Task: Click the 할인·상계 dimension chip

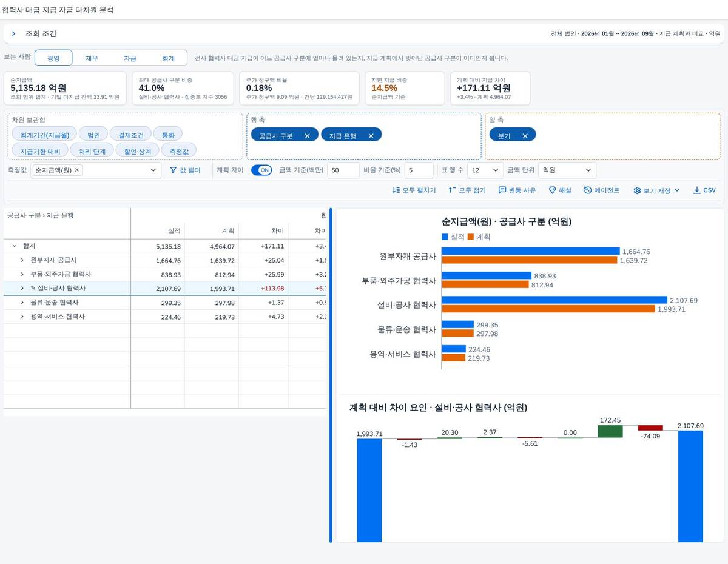Action: 138,150
